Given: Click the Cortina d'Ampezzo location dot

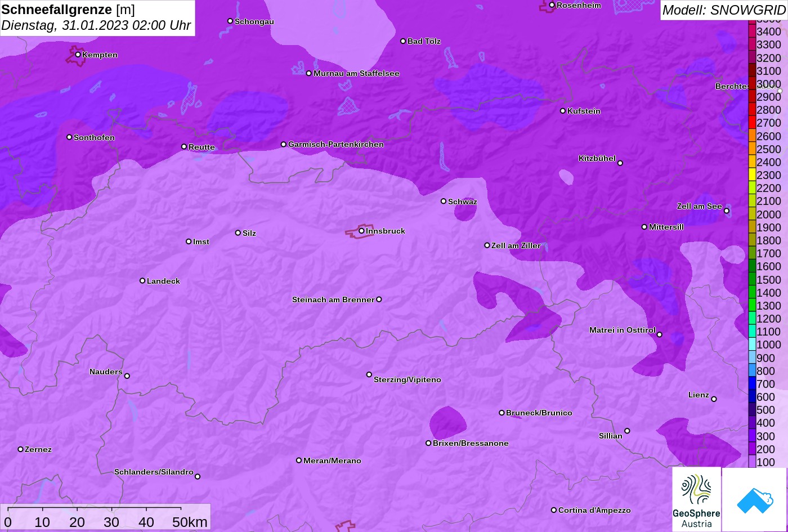Looking at the screenshot, I should 554,510.
